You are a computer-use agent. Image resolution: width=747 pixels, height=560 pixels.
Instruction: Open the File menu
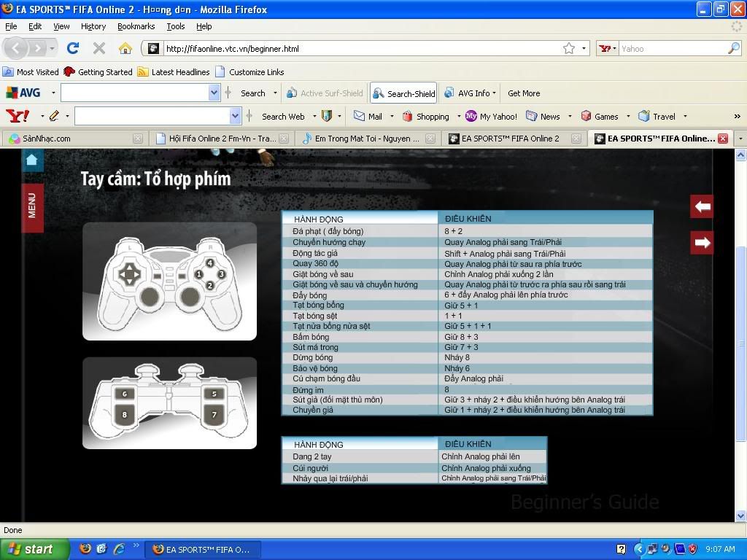click(x=11, y=26)
